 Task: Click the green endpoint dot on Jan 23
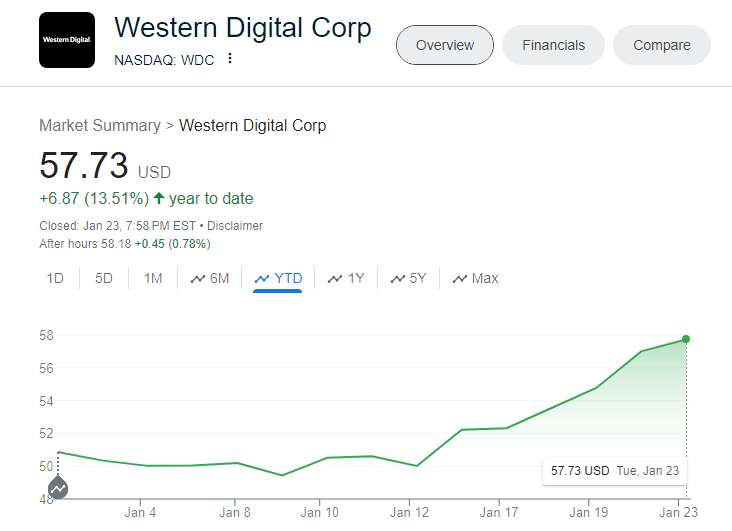[686, 339]
